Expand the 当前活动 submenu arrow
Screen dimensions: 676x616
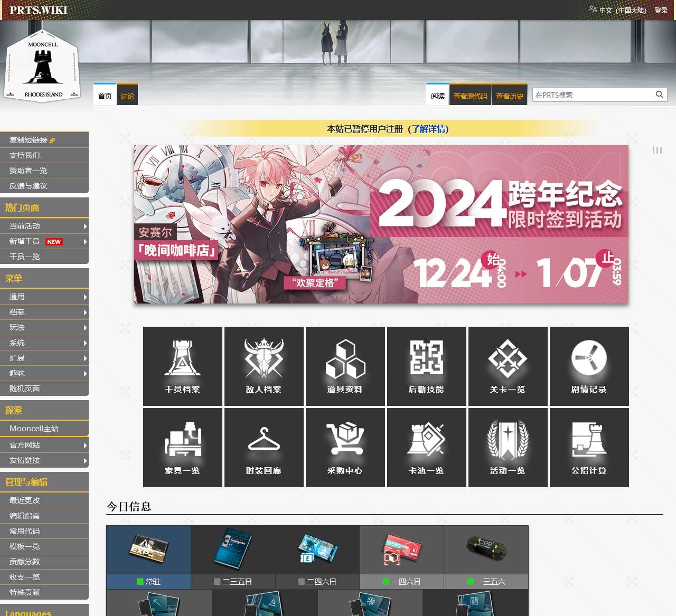click(x=85, y=226)
